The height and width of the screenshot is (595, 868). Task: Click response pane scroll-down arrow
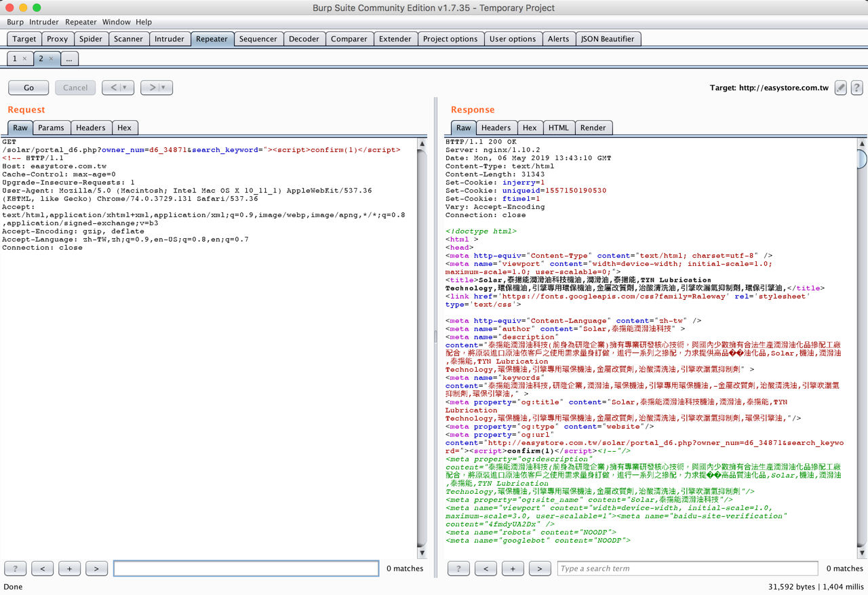pos(862,553)
